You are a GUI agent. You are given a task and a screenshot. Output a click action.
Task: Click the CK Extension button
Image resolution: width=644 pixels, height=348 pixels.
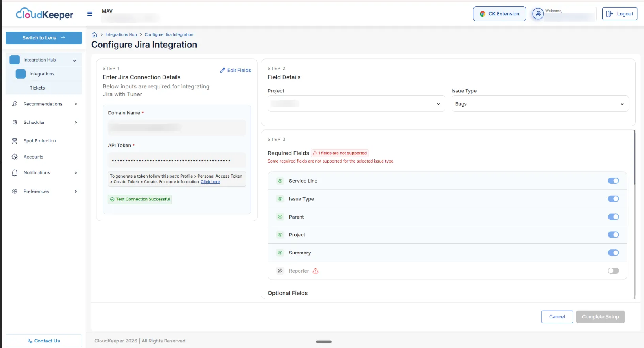499,14
